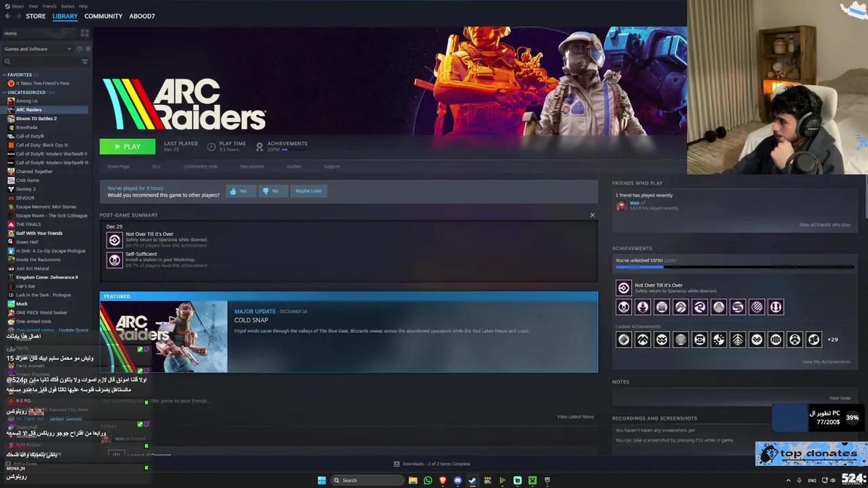Click View Latest News link

pos(575,417)
